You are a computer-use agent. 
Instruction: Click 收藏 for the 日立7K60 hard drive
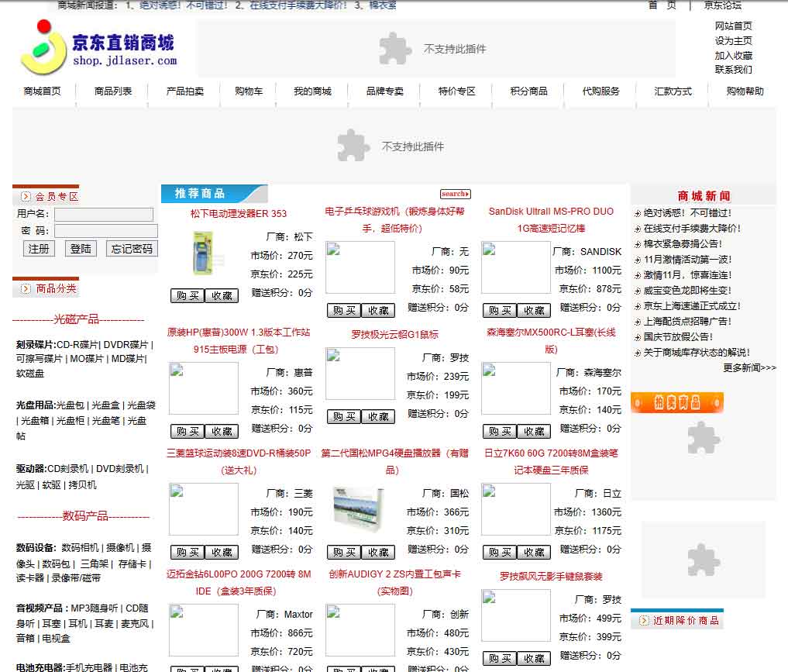click(534, 553)
